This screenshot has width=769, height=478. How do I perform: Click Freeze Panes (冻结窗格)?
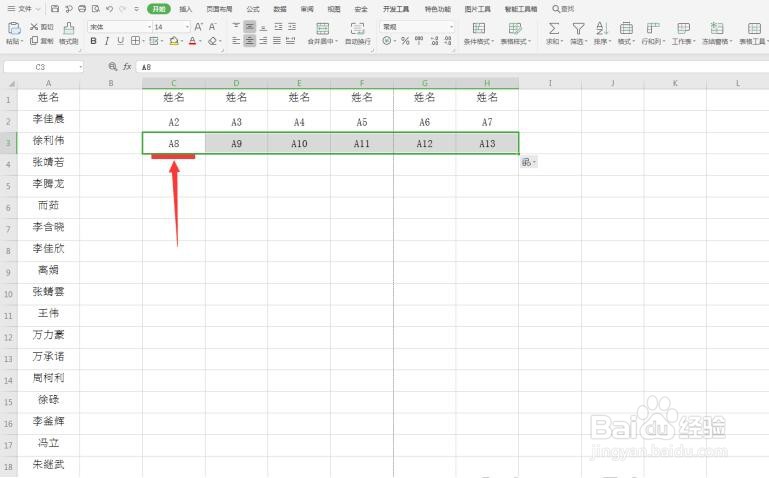click(x=717, y=33)
